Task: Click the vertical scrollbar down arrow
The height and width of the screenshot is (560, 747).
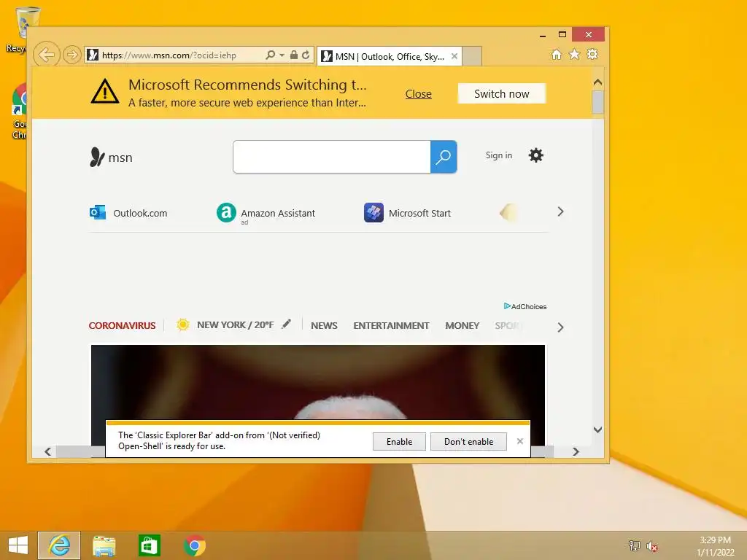Action: [598, 429]
